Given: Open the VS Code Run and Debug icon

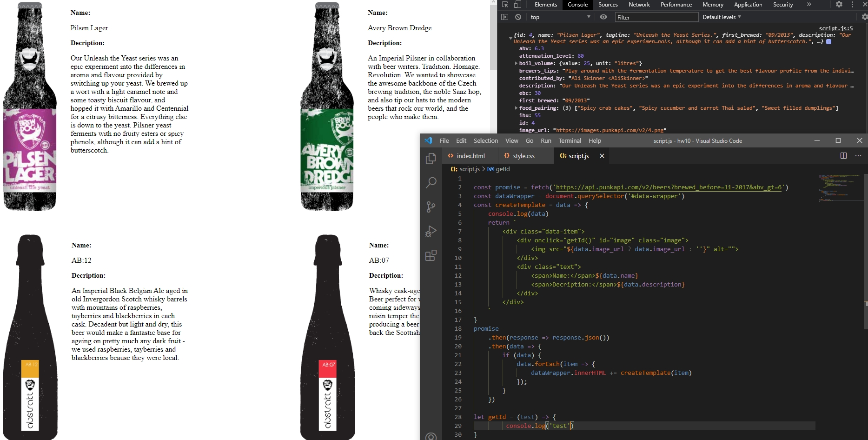Looking at the screenshot, I should [x=431, y=231].
